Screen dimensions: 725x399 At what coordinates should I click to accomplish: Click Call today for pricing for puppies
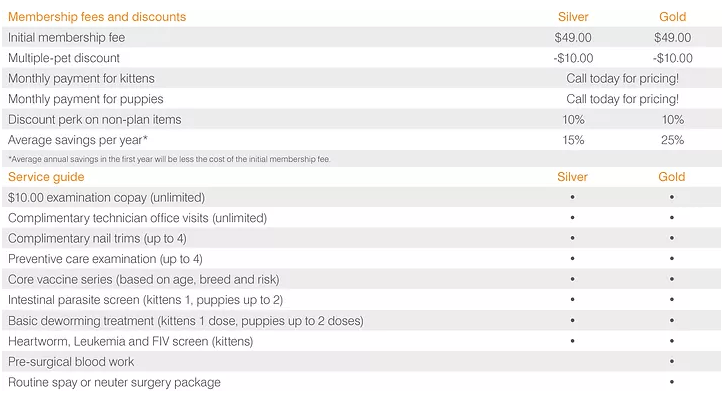pos(622,99)
